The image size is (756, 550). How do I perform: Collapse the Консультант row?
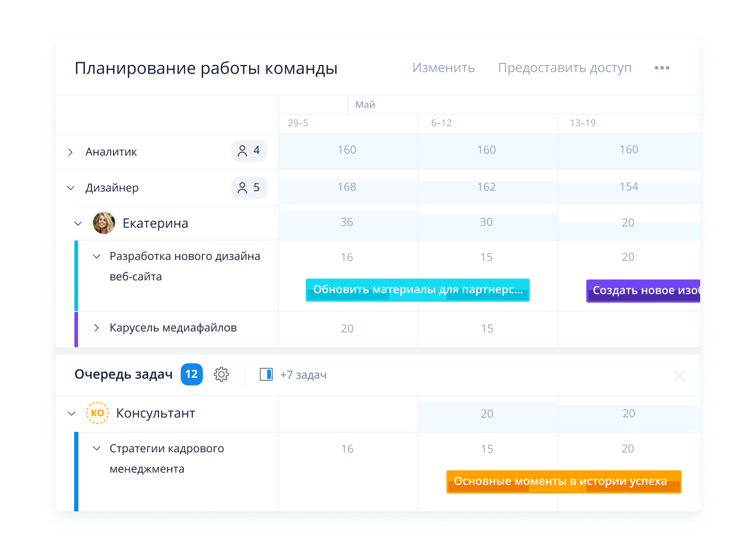click(71, 414)
